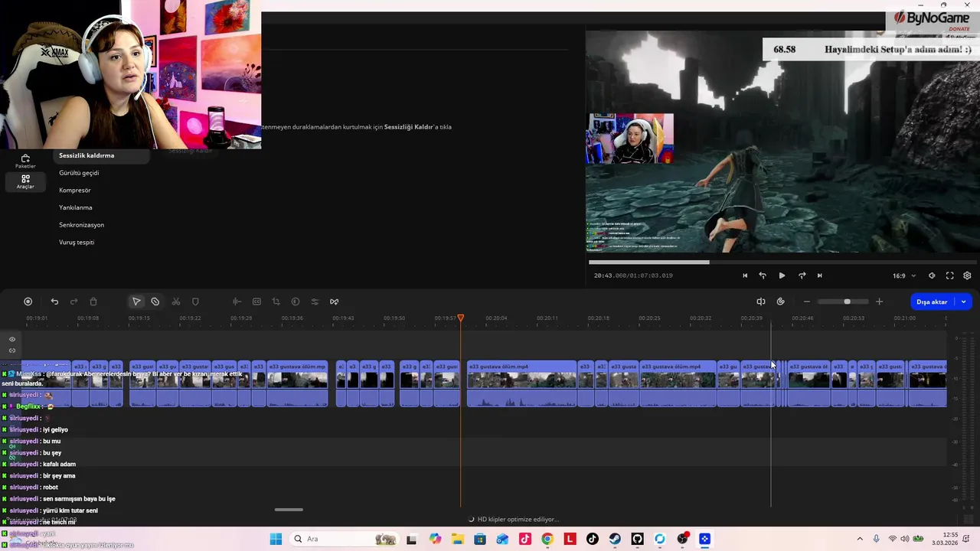Viewport: 980px width, 551px height.
Task: Toggle the linked selection clip icon
Action: pos(781,302)
